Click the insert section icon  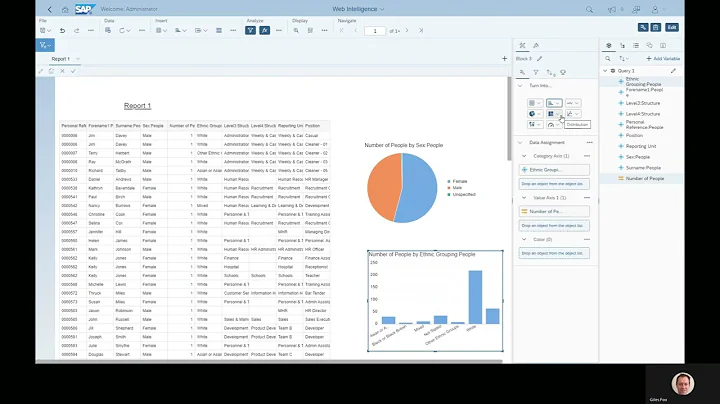pyautogui.click(x=219, y=30)
